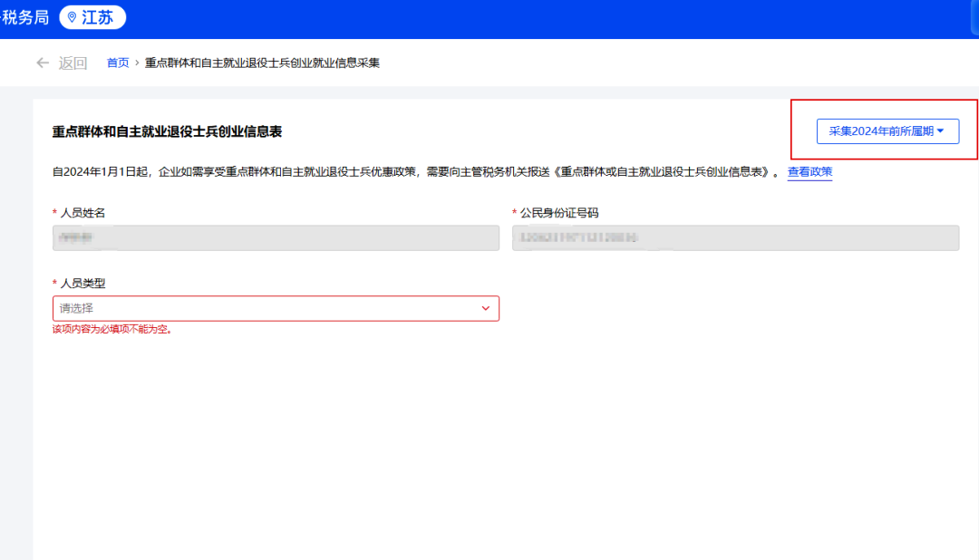Open the 查看政策 link

tap(809, 171)
